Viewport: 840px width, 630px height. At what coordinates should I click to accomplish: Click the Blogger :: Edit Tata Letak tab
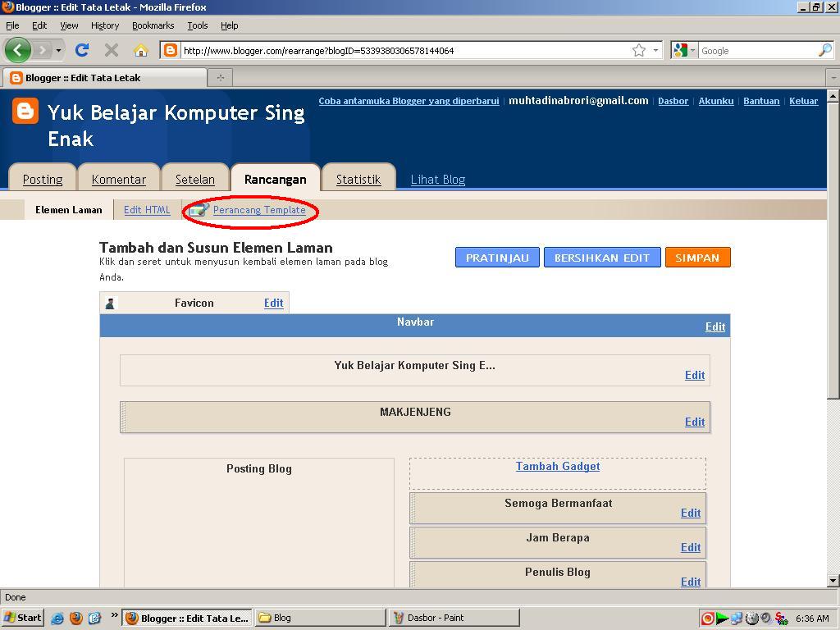tap(104, 78)
